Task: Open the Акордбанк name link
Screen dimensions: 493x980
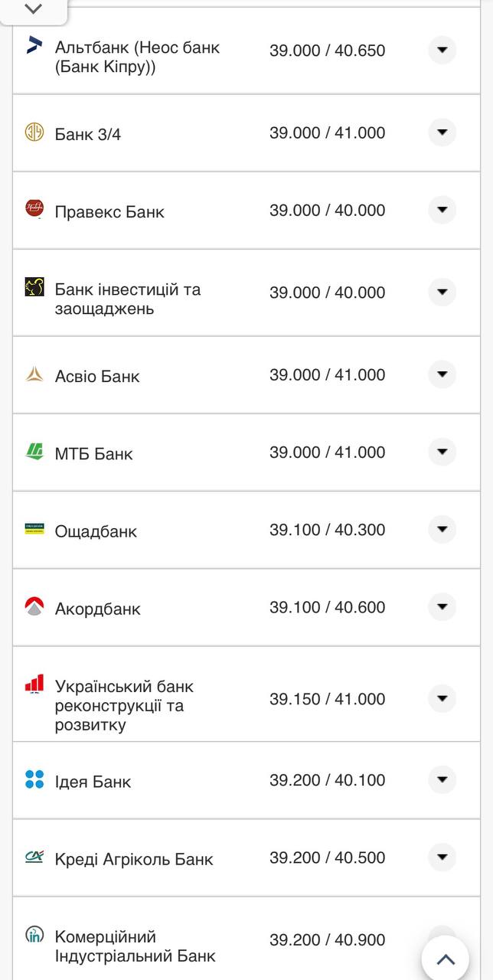Action: pyautogui.click(x=98, y=609)
